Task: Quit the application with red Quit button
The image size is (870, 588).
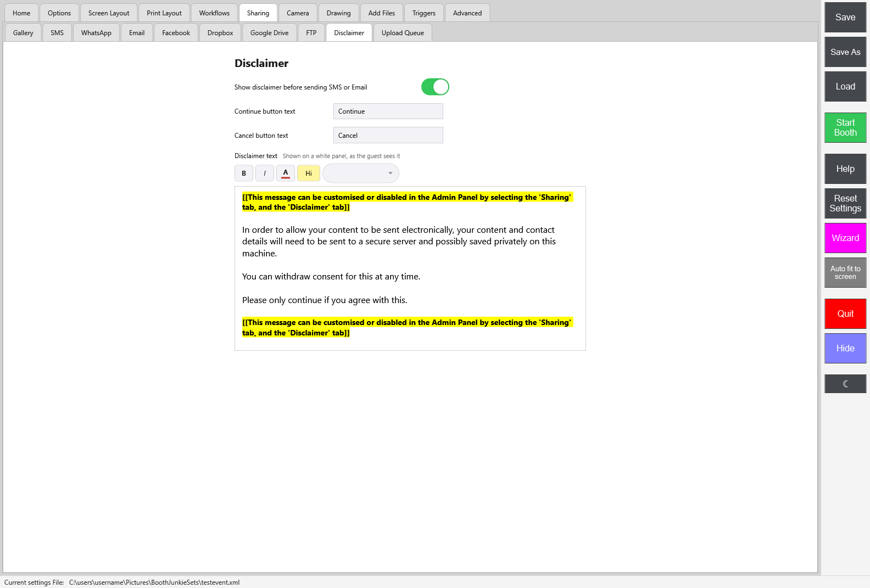Action: point(845,314)
